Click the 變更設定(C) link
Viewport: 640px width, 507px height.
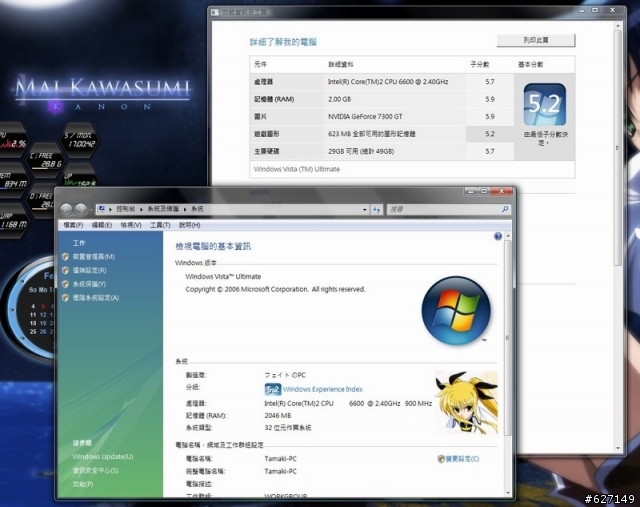point(462,459)
